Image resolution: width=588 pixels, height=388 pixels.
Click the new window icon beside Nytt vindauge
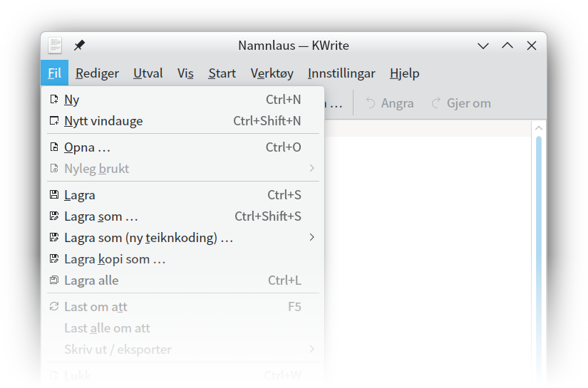54,121
